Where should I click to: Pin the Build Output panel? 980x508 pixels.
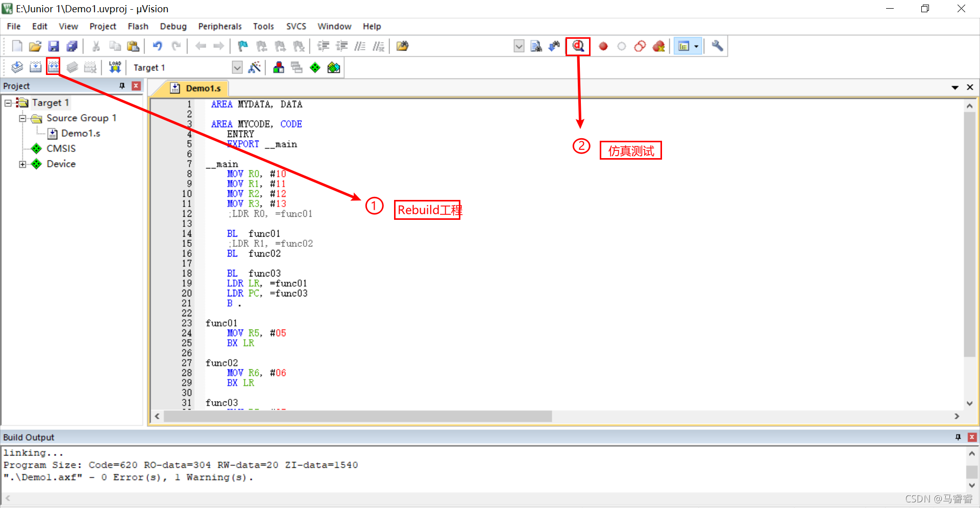tap(958, 437)
